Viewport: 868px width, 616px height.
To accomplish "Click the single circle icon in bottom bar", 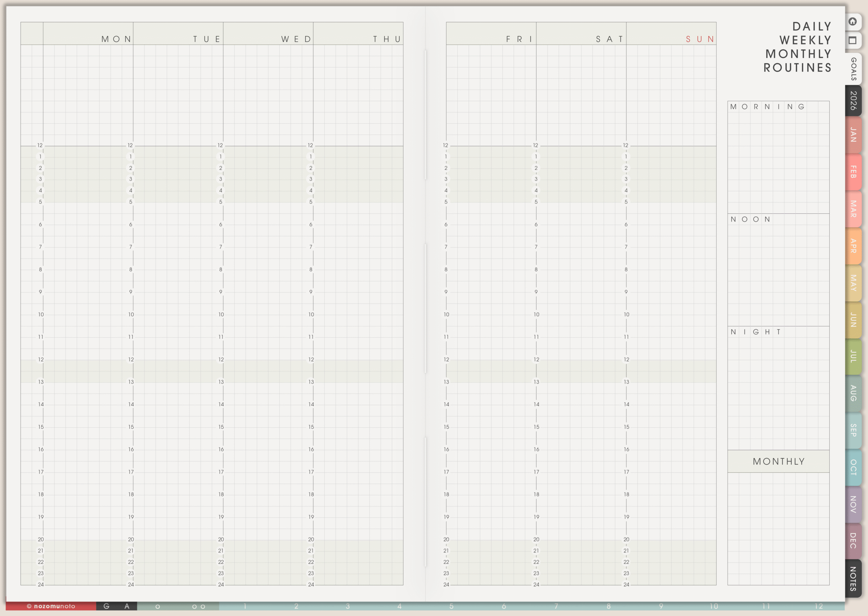I will coord(158,607).
